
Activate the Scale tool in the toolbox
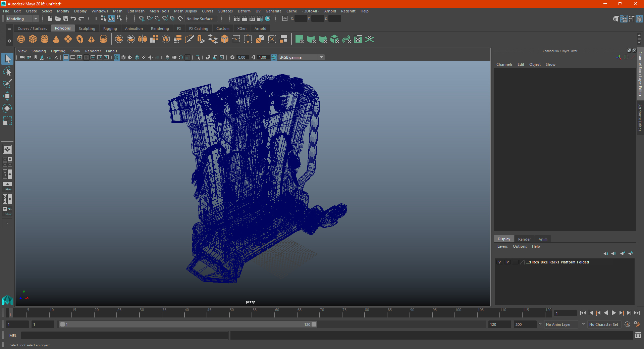coord(7,120)
